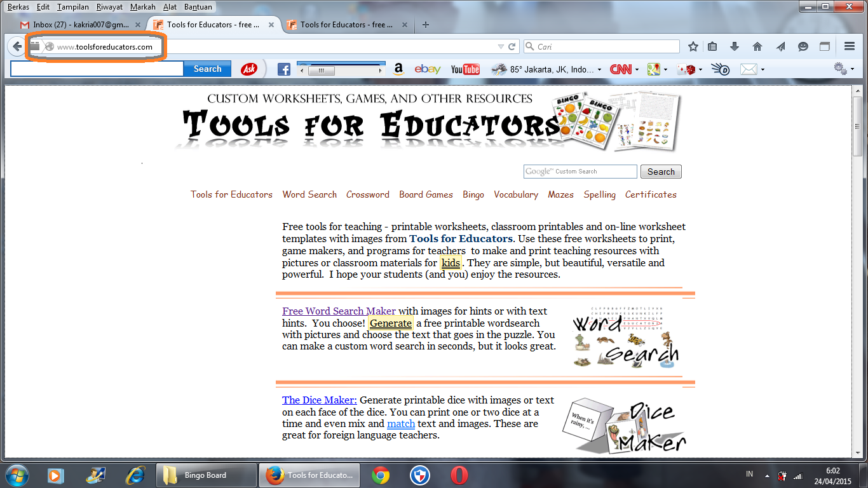Expand the dice games dropdown arrow

pos(700,69)
